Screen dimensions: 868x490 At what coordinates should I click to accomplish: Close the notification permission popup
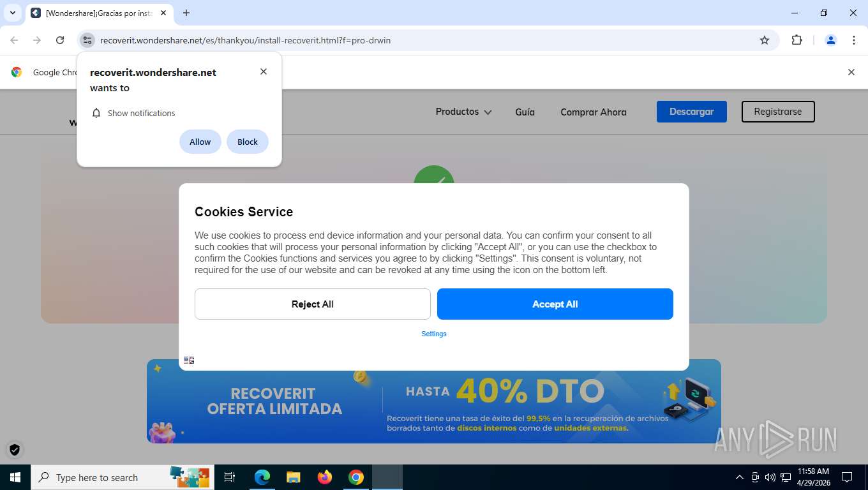coord(264,71)
